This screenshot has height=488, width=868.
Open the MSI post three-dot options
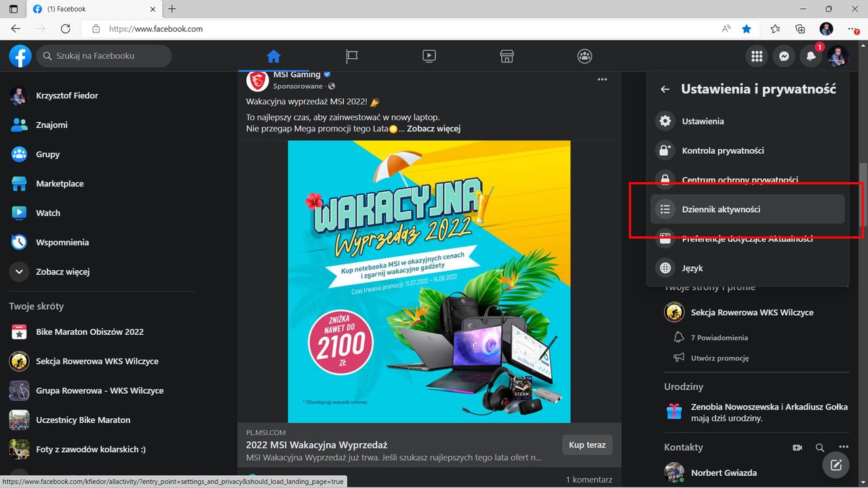602,80
